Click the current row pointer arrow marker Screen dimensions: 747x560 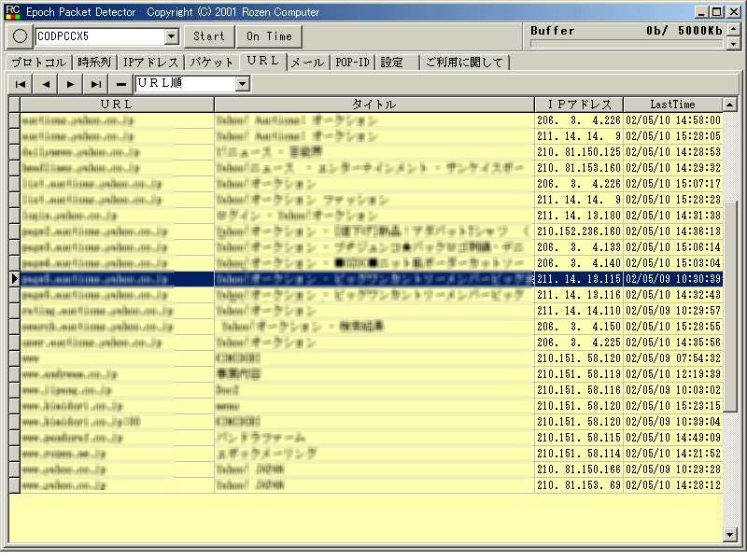14,279
